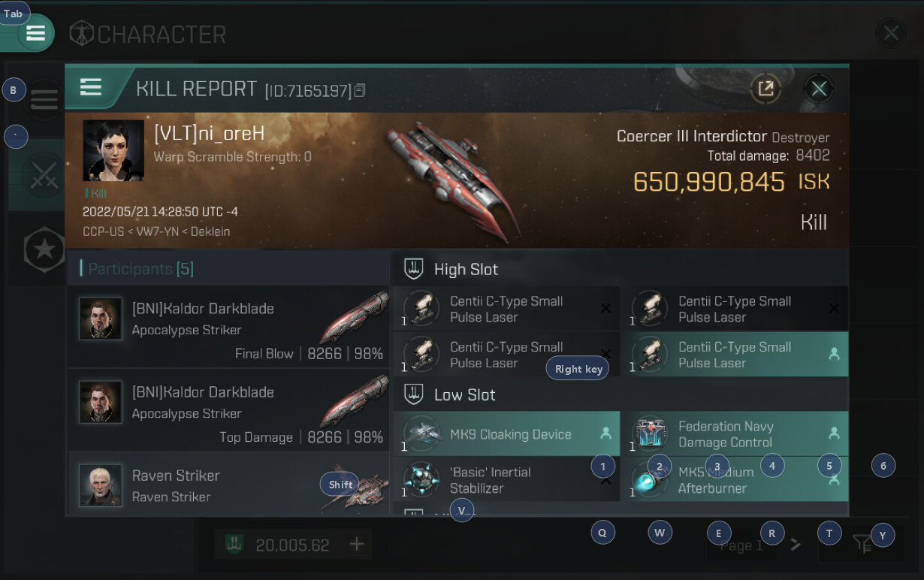
Task: Open the pilot portrait of [VLT]ni_oreH
Action: coord(113,150)
